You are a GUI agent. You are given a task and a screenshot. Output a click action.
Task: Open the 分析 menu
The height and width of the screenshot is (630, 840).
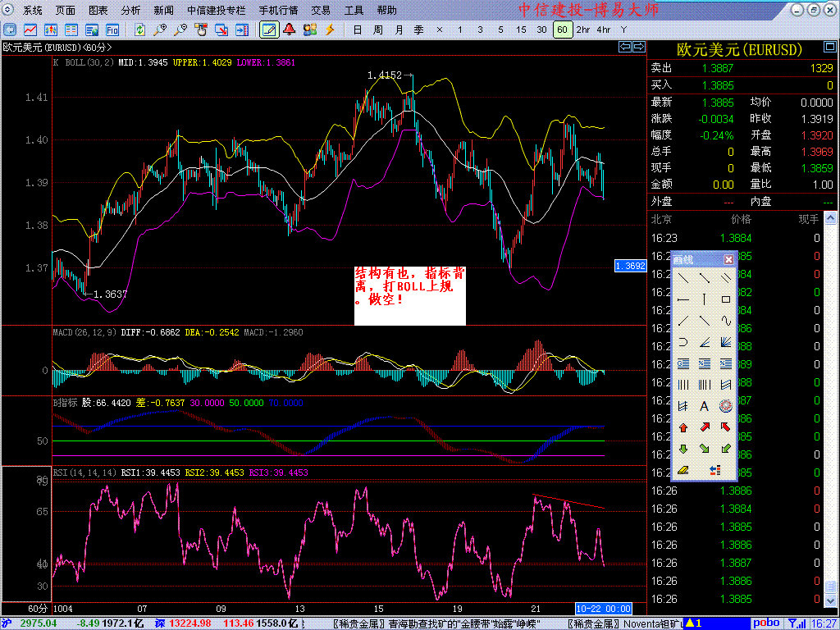130,10
